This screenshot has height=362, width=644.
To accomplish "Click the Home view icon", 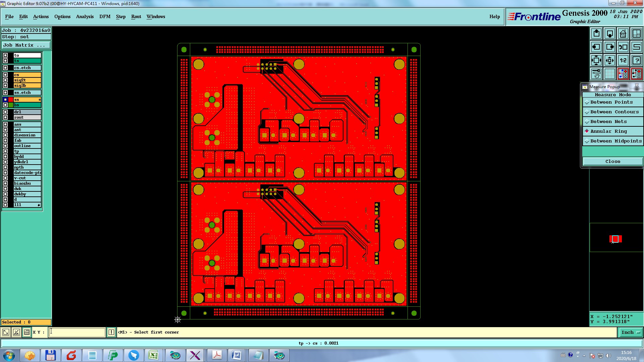I will coord(623,34).
